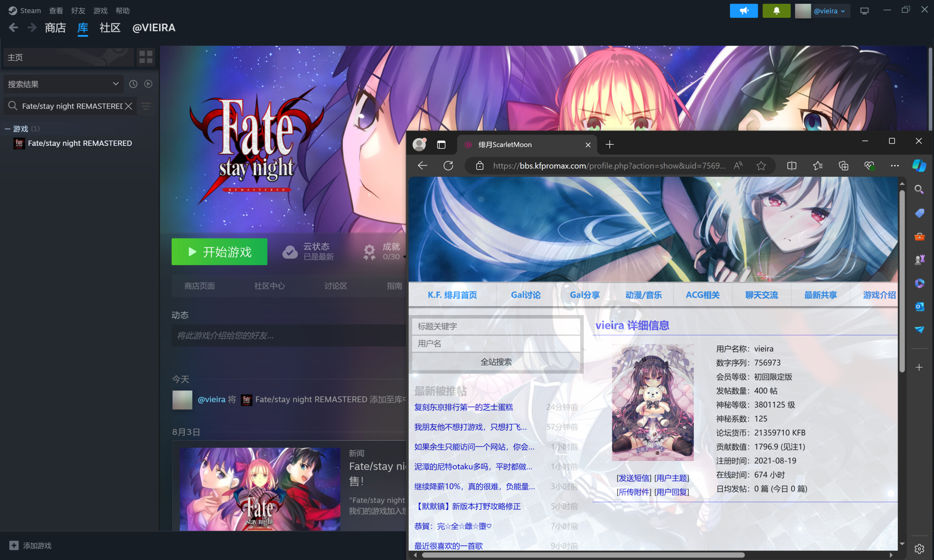Open advanced filter options icon beside search
Viewport: 934px width, 560px height.
coord(146,106)
